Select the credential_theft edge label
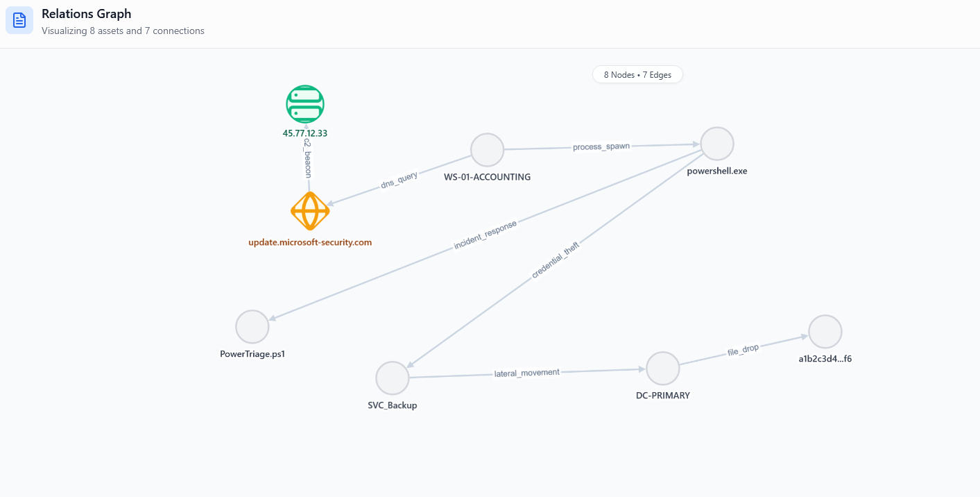The width and height of the screenshot is (980, 497). pos(555,260)
